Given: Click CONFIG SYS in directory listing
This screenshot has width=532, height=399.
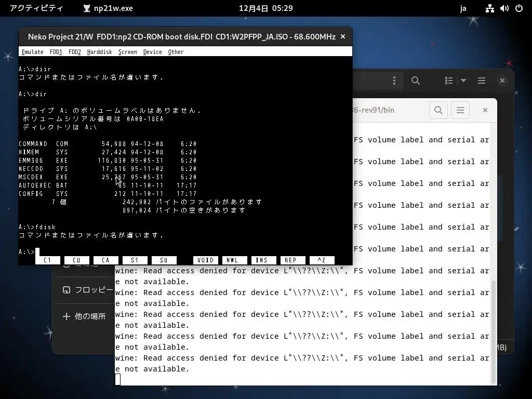Looking at the screenshot, I should 44,194.
